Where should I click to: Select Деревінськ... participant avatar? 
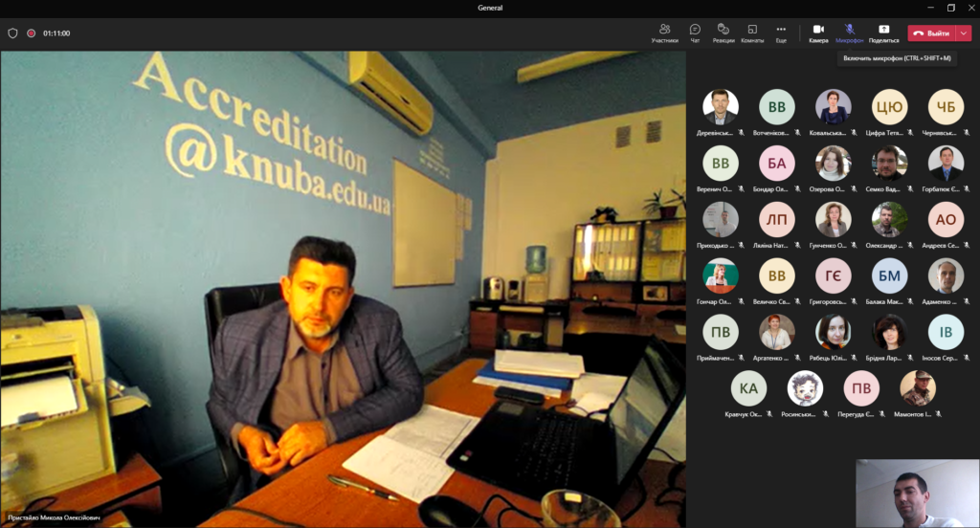[721, 107]
